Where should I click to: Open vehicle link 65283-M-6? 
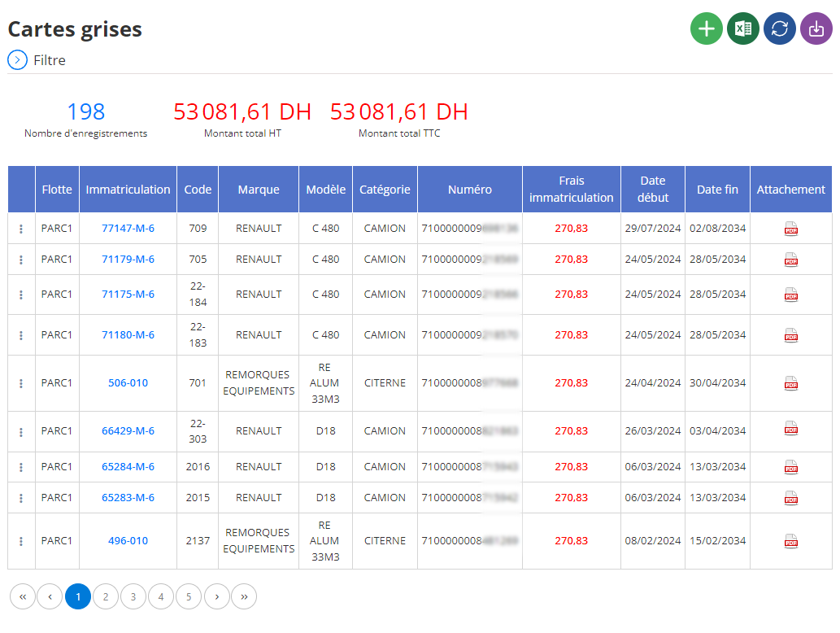point(128,497)
